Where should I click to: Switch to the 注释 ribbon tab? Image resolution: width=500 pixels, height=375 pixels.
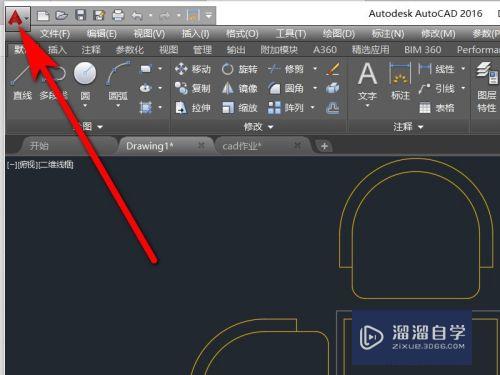pyautogui.click(x=91, y=50)
